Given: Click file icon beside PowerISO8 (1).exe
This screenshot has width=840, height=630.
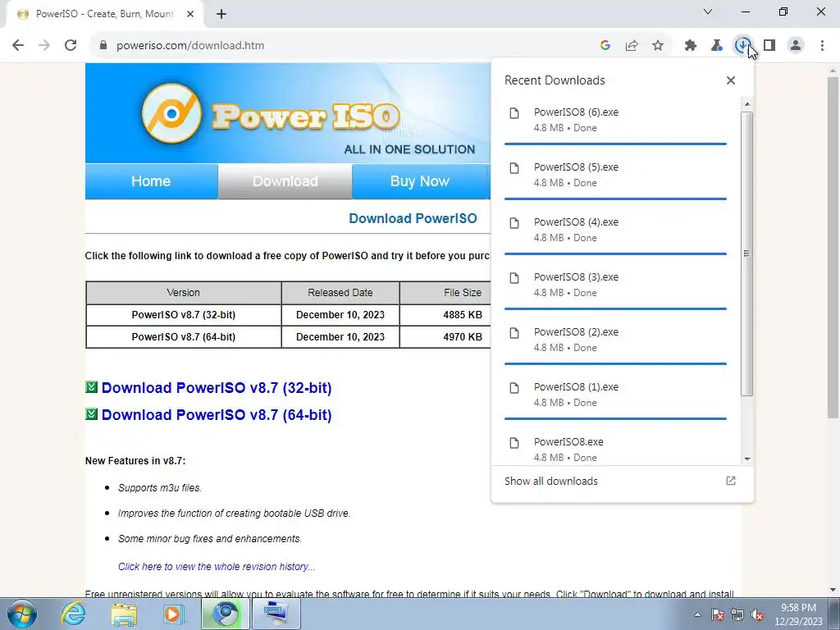Looking at the screenshot, I should pyautogui.click(x=514, y=388).
